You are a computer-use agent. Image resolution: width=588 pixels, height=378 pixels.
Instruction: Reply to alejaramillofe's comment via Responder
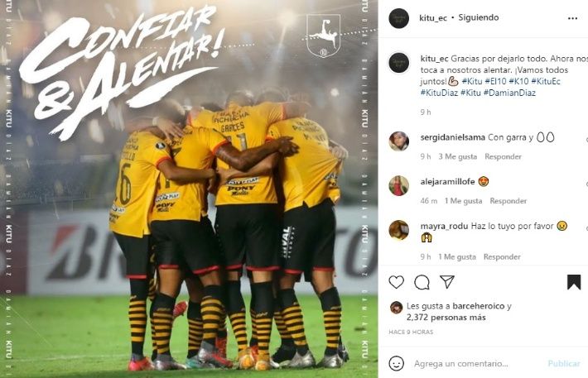pyautogui.click(x=508, y=201)
